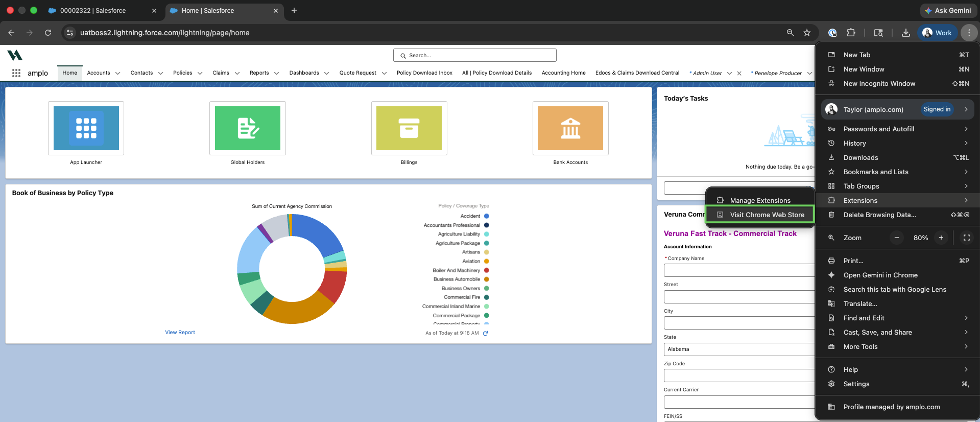Expand the Quote Request nav dropdown arrow
Viewport: 980px width, 422px height.
(x=385, y=73)
